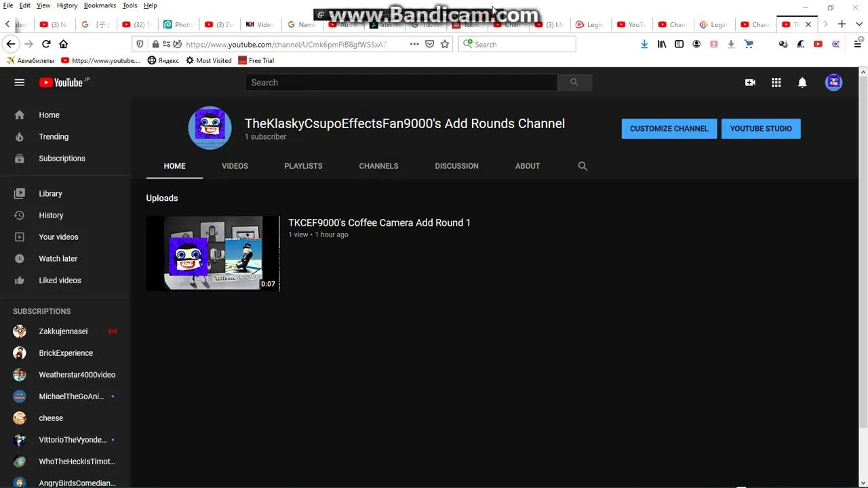Open the Bookmarks menu
The height and width of the screenshot is (488, 868).
[x=100, y=5]
